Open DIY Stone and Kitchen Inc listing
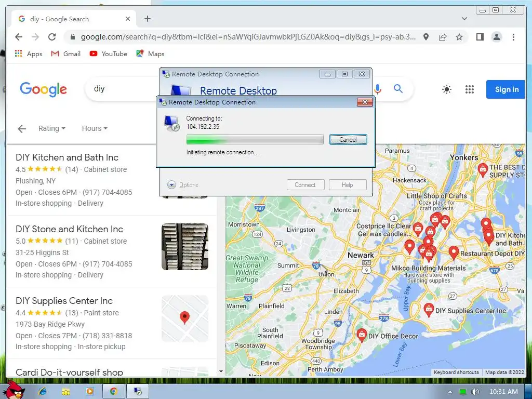The height and width of the screenshot is (399, 532). pos(69,229)
